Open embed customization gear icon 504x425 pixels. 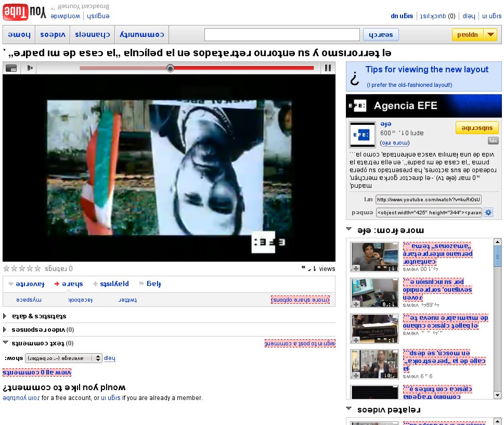tap(488, 212)
